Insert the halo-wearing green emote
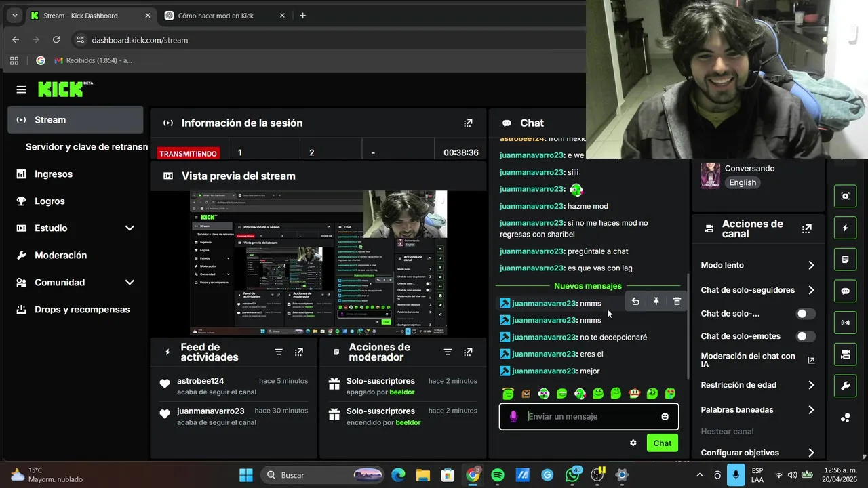 [x=508, y=393]
